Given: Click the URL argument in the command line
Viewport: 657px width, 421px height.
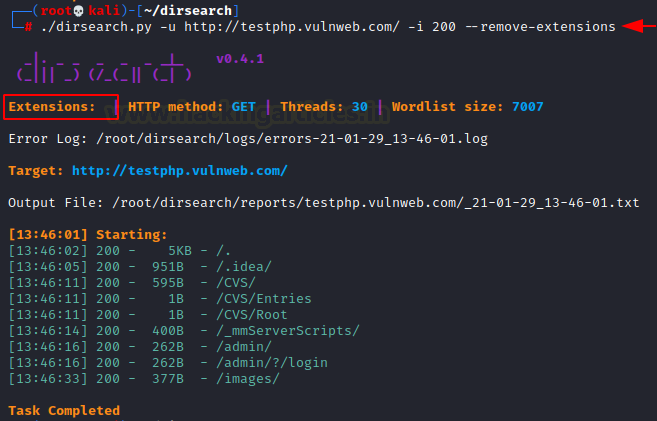Looking at the screenshot, I should 292,27.
